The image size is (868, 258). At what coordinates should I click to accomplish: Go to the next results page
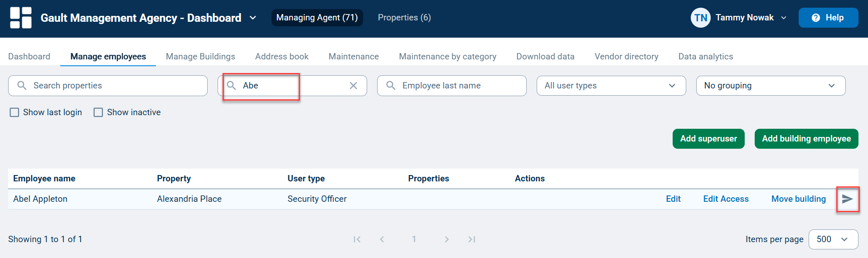point(446,239)
